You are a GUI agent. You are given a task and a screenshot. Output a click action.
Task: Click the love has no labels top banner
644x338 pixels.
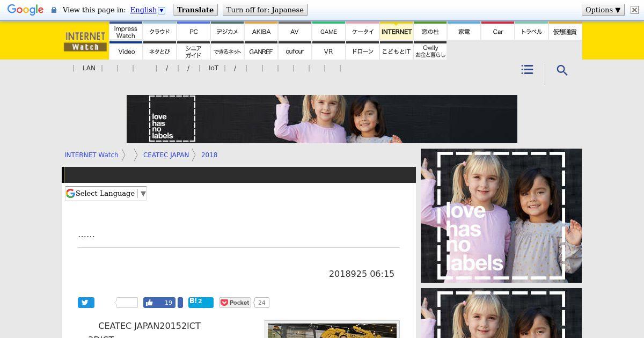[x=322, y=119]
